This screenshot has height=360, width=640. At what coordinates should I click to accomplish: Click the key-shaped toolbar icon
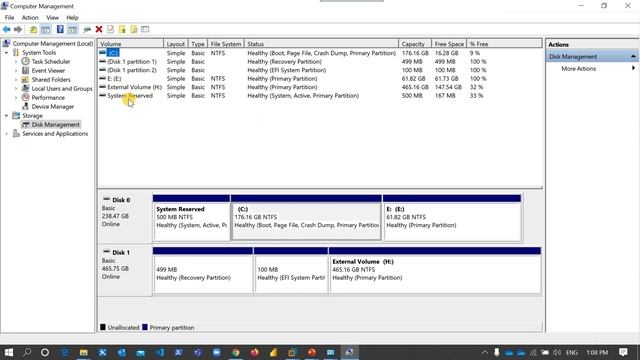(x=87, y=29)
